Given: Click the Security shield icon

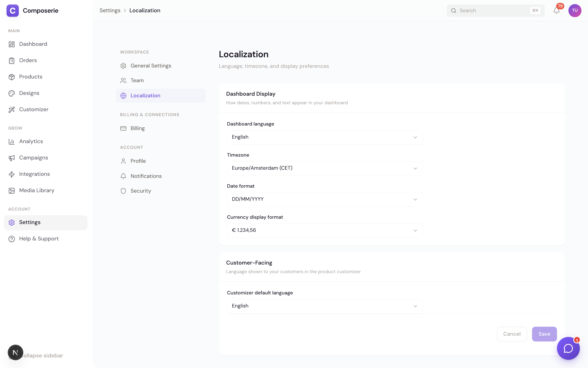Looking at the screenshot, I should pyautogui.click(x=123, y=191).
